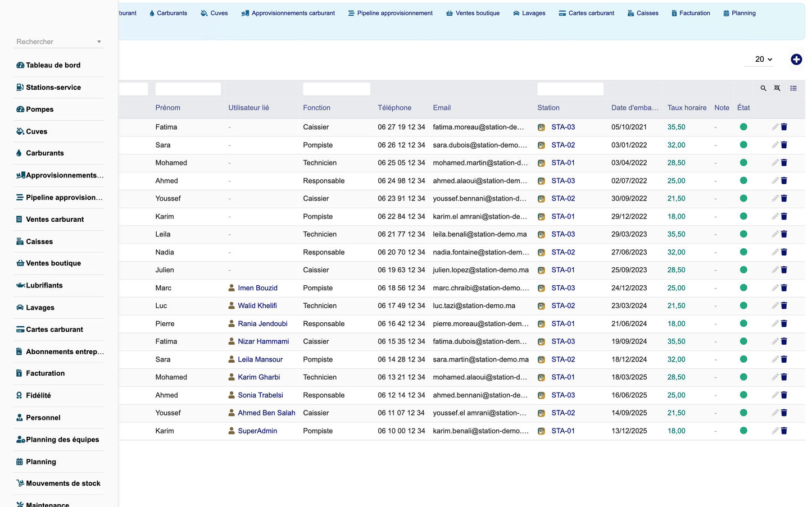Image resolution: width=812 pixels, height=507 pixels.
Task: Click the user icon next to Sonia Trabelsi
Action: (232, 395)
